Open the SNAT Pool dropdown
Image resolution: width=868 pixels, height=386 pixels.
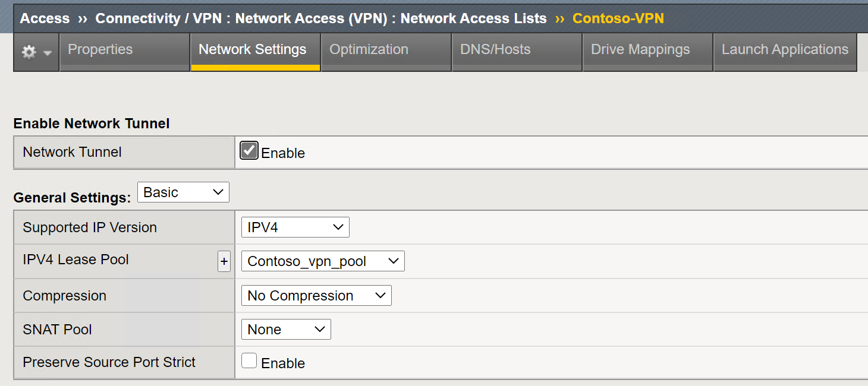pyautogui.click(x=285, y=329)
